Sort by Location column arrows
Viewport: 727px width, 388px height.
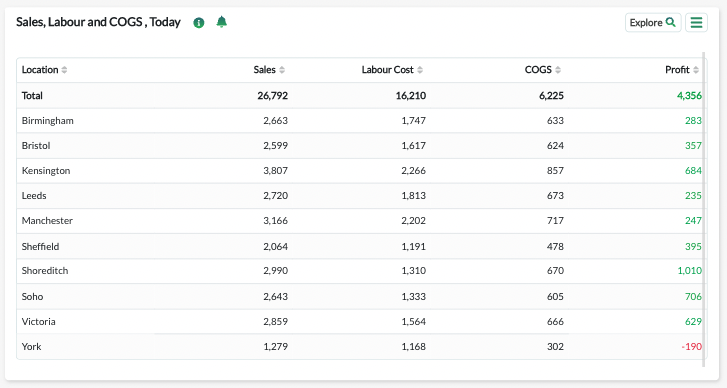click(64, 70)
